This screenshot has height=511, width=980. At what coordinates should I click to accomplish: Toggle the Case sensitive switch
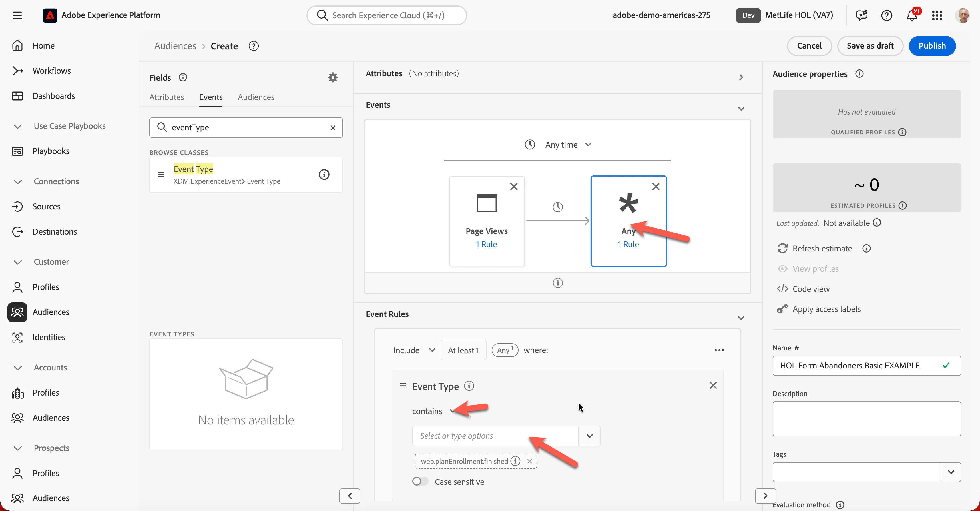tap(420, 481)
